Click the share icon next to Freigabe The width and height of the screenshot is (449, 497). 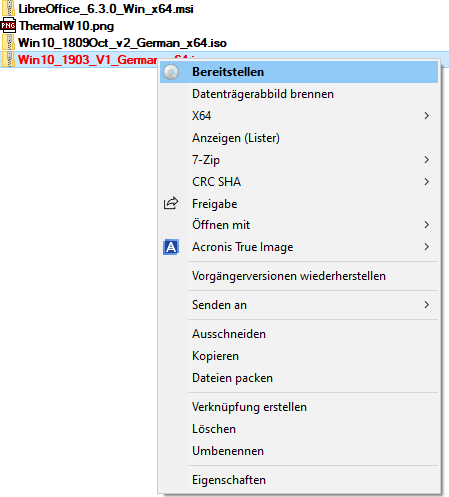[171, 203]
